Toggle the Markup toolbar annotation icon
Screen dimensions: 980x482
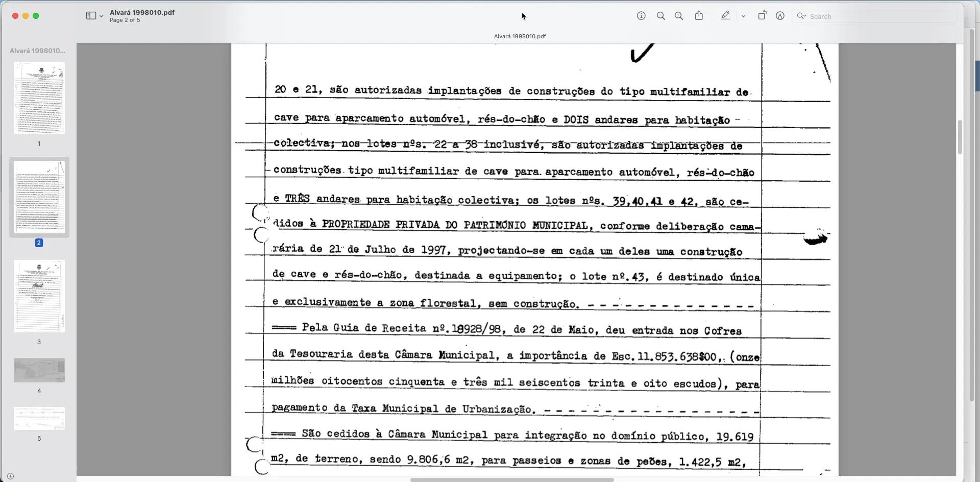[780, 16]
